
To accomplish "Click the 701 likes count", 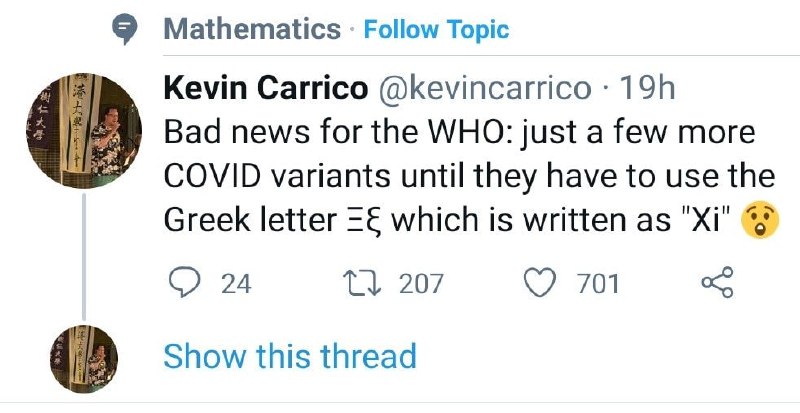I will pos(598,284).
